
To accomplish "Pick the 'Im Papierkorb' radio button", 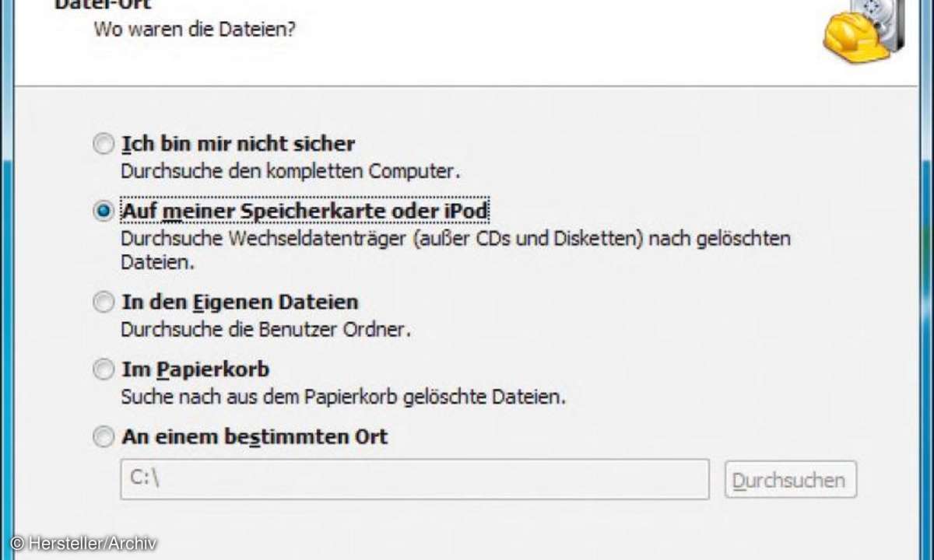I will [104, 369].
